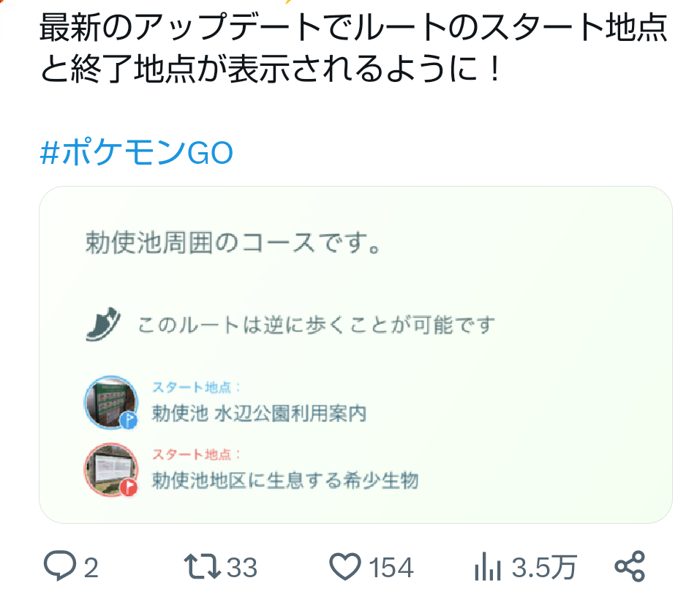Select text 勅使池 水辺公園利用案内

259,413
